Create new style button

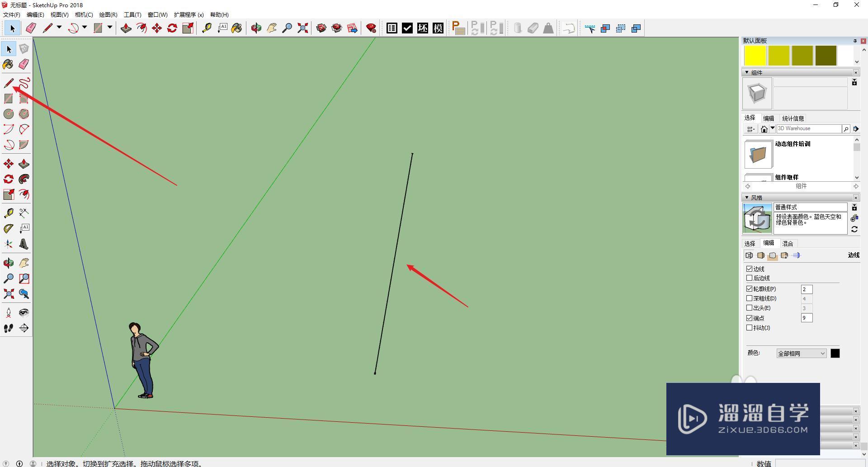click(x=854, y=218)
